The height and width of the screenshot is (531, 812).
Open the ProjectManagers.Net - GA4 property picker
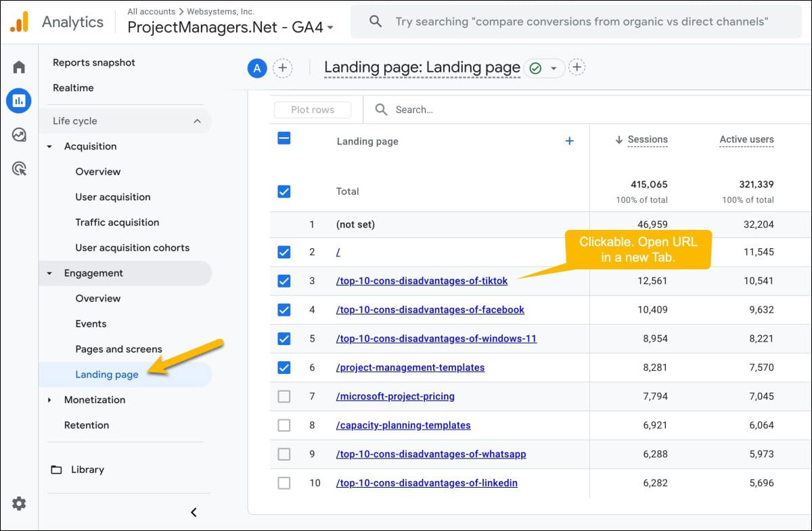(231, 27)
